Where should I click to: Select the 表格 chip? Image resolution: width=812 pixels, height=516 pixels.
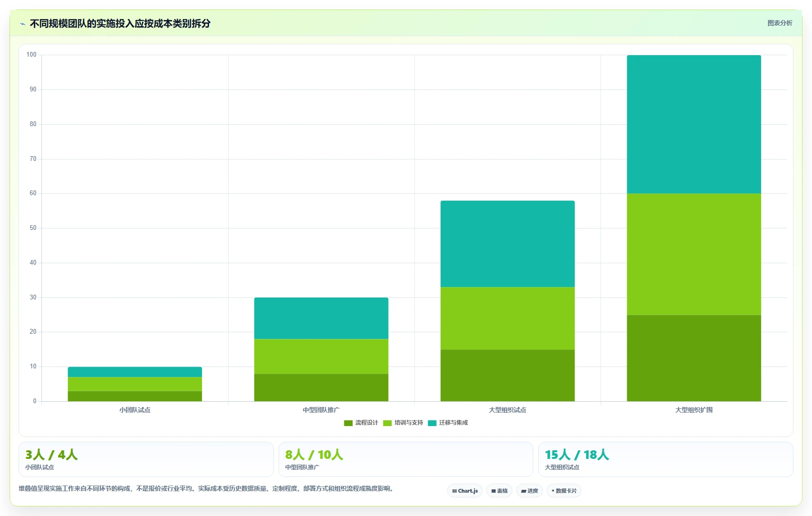[x=499, y=491]
